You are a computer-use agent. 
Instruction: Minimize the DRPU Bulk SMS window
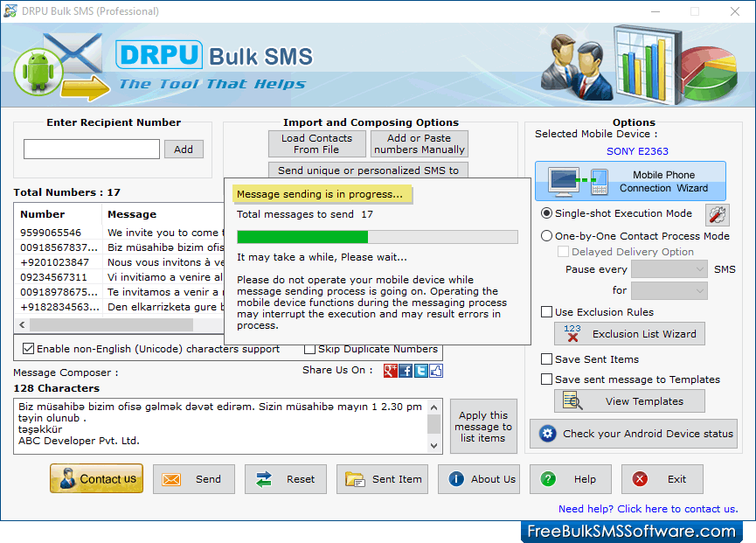coord(655,11)
